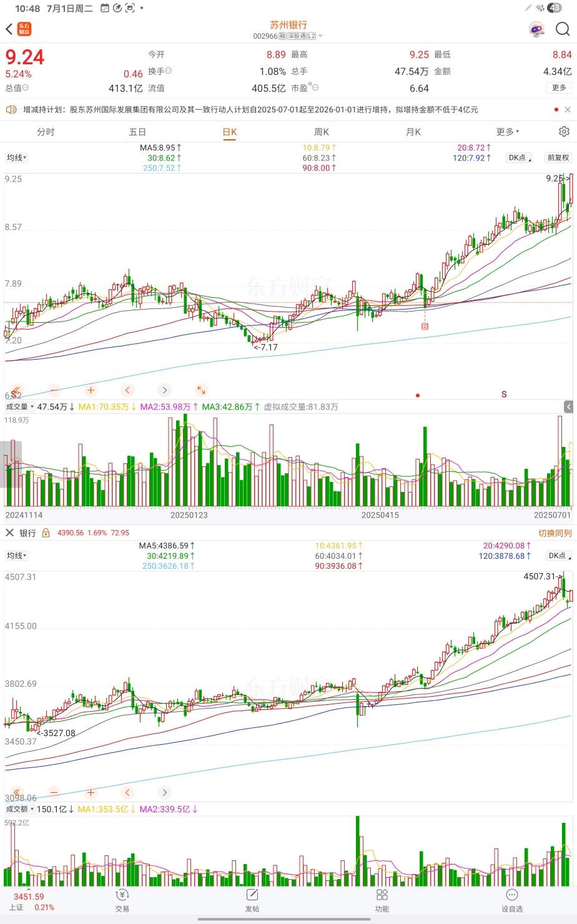Toggle DK点 on 苏州银行 chart
577x924 pixels.
520,158
